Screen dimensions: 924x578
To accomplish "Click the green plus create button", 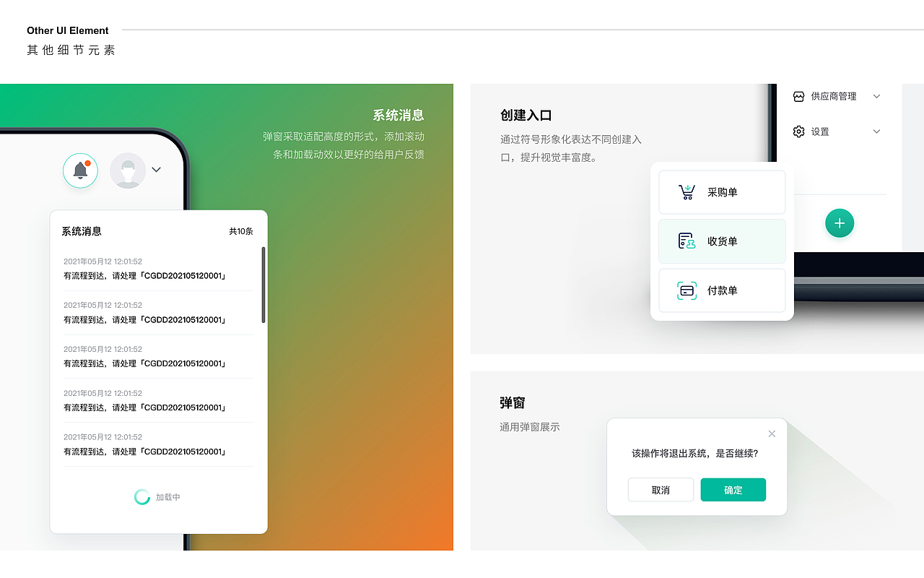I will (x=840, y=223).
